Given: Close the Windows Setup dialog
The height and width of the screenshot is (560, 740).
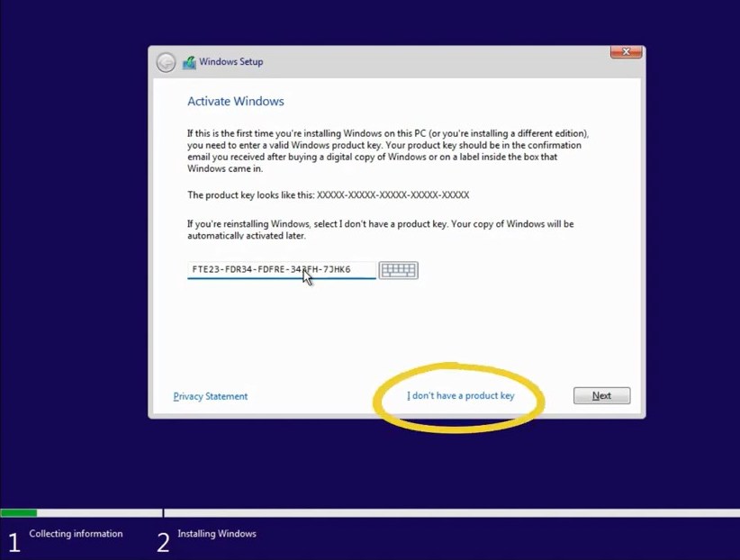Looking at the screenshot, I should 626,52.
